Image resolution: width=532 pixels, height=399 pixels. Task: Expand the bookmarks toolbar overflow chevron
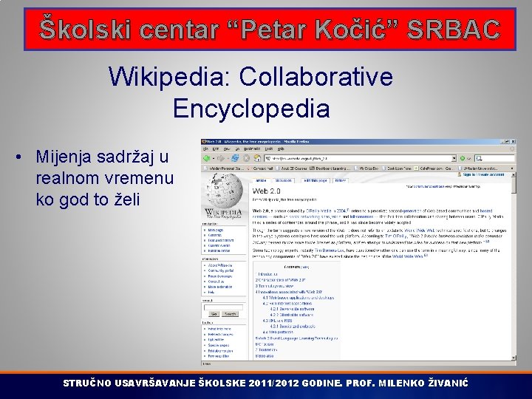click(512, 168)
